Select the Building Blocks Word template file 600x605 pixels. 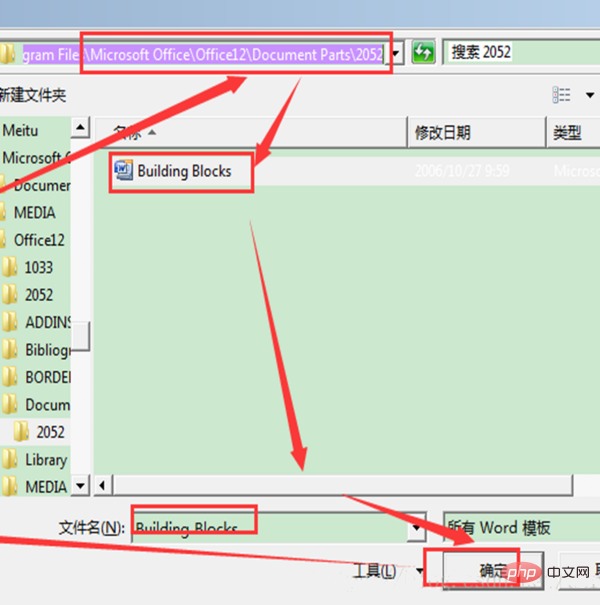click(183, 171)
